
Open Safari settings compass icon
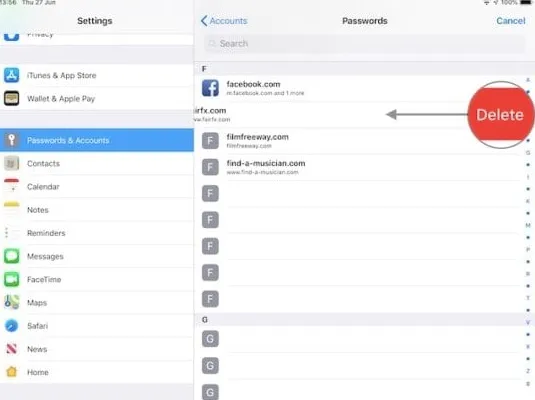(x=12, y=326)
